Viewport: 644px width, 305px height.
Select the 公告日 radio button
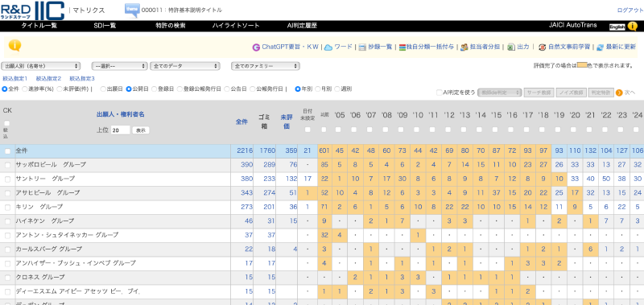pyautogui.click(x=227, y=89)
